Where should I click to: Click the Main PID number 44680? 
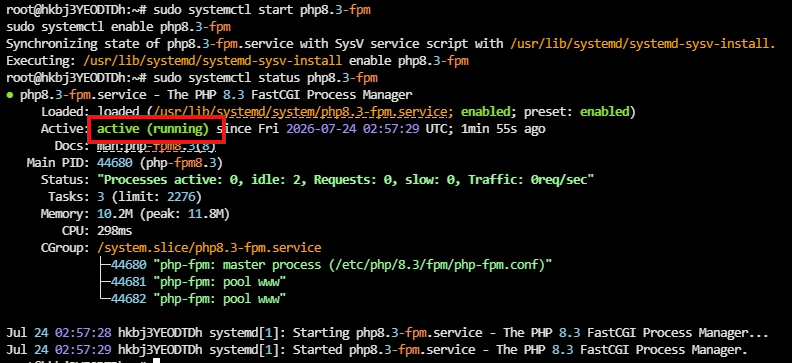[115, 163]
